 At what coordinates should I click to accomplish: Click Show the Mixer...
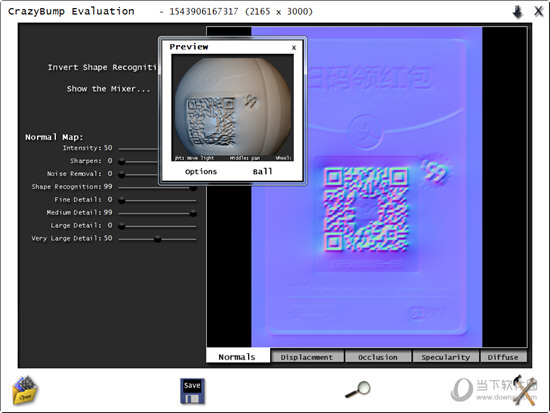pyautogui.click(x=108, y=89)
